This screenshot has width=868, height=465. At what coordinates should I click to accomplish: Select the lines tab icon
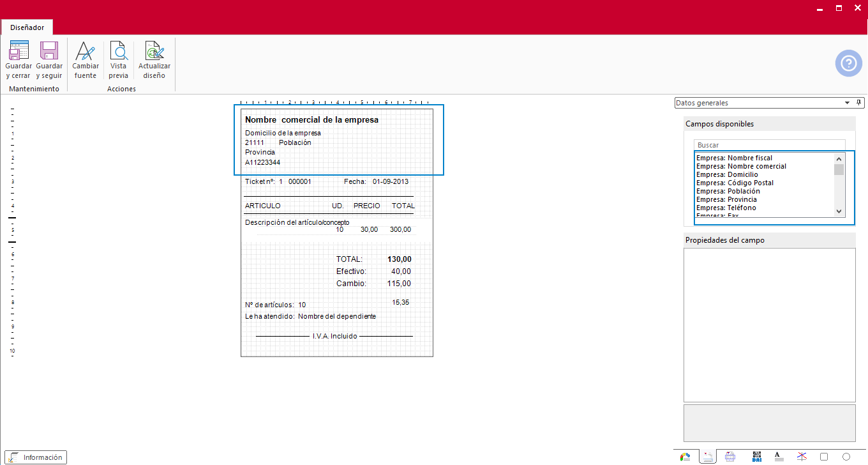[802, 457]
